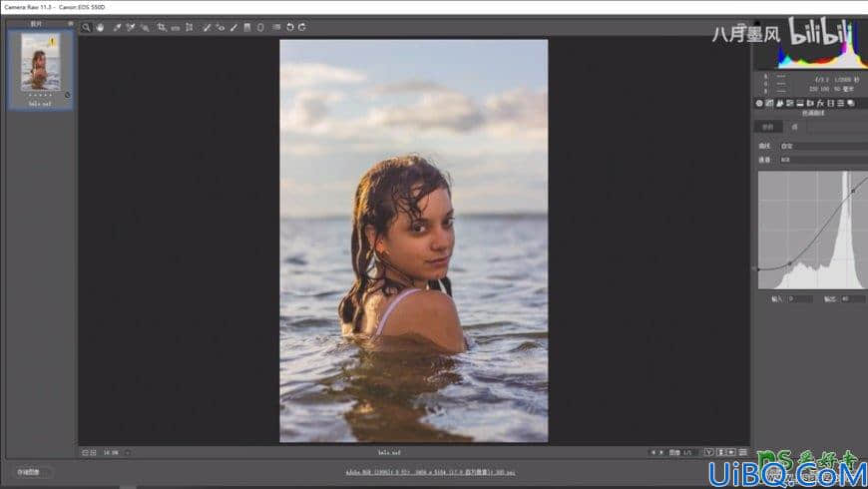Switch to the Parametric (参数) curve tab
Image resolution: width=868 pixels, height=489 pixels.
(768, 127)
